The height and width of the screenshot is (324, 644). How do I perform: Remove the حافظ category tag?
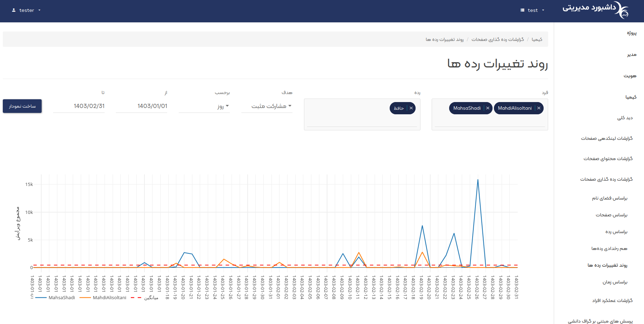411,108
